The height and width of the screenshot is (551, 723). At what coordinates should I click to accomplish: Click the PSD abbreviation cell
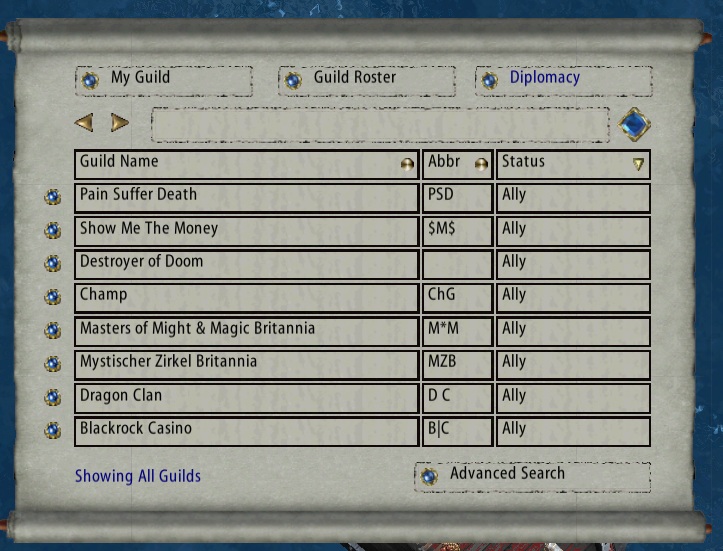coord(457,198)
